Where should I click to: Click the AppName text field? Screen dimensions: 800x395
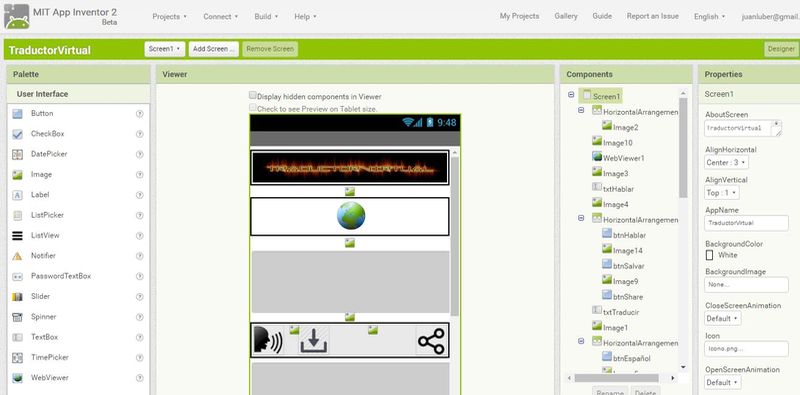click(746, 223)
